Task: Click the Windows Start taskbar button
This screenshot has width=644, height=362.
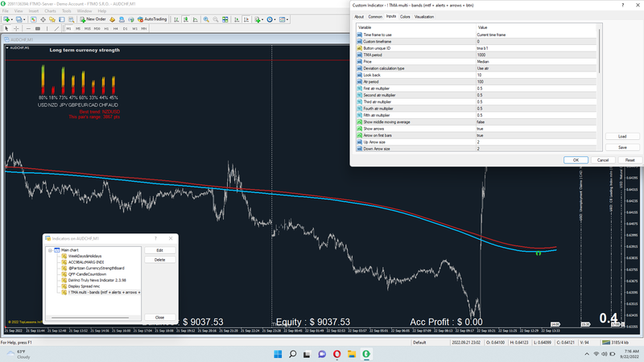Action: click(x=278, y=354)
